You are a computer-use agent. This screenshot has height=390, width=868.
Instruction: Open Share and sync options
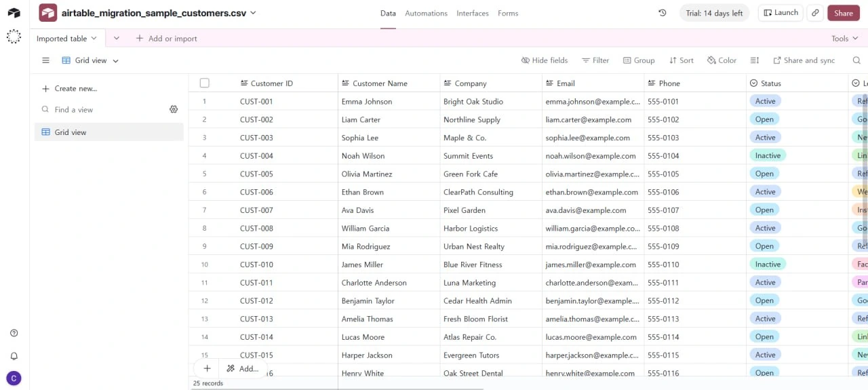[x=804, y=60]
